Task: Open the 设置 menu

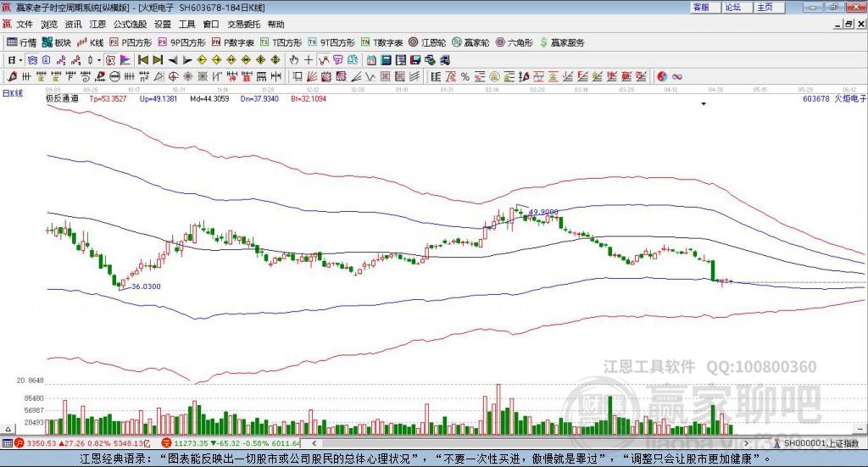Action: click(x=163, y=25)
